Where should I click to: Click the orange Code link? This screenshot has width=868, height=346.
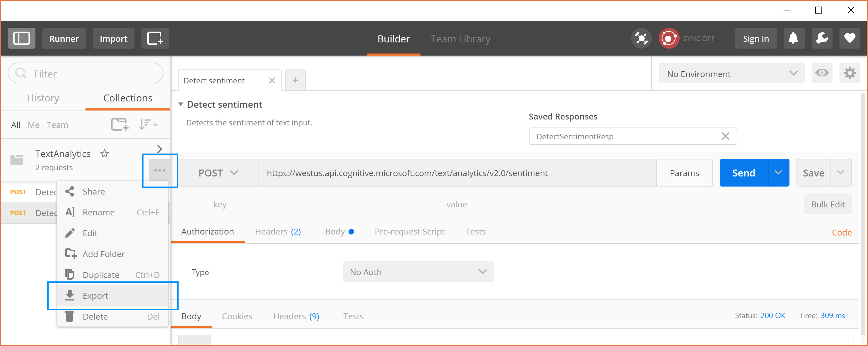[x=841, y=232]
